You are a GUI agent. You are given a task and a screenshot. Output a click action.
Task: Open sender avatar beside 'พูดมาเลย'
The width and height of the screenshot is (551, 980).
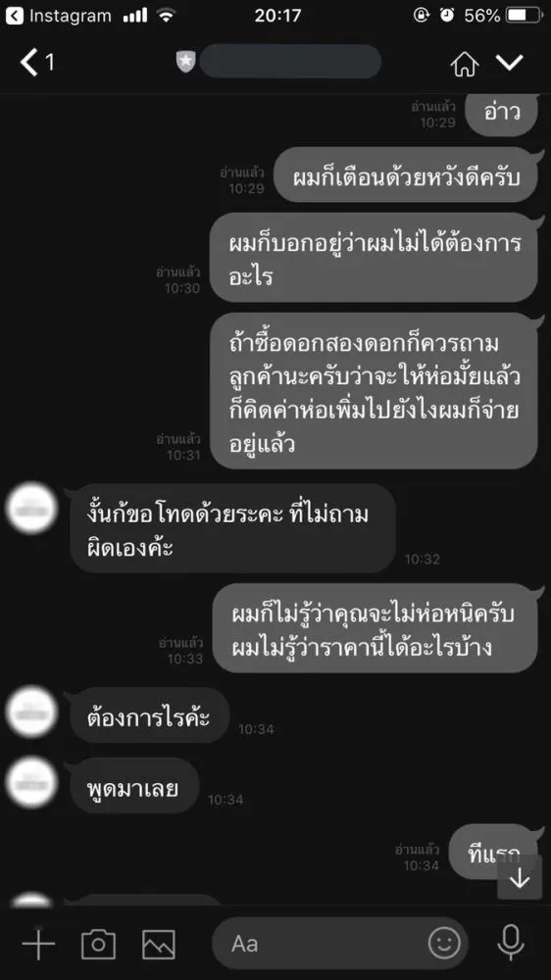(x=32, y=783)
